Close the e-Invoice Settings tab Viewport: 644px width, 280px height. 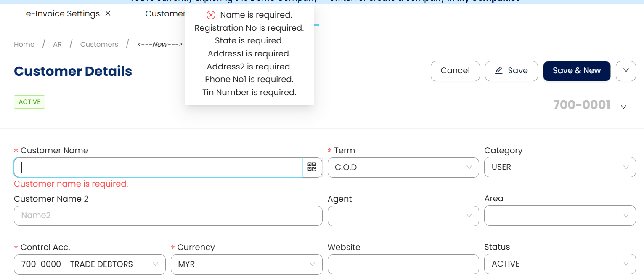tap(108, 13)
